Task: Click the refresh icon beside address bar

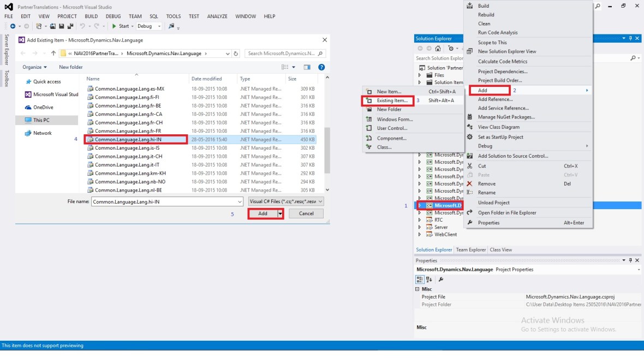Action: [236, 54]
